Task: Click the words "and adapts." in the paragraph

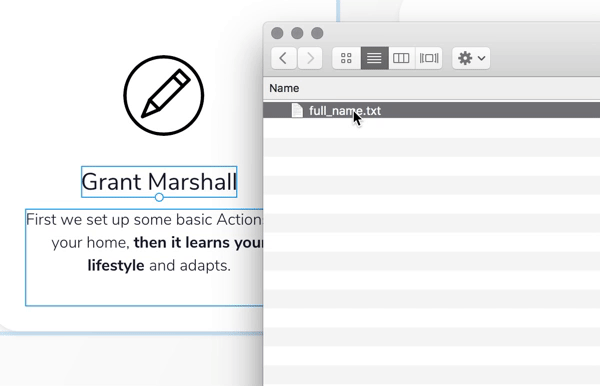Action: coord(190,265)
